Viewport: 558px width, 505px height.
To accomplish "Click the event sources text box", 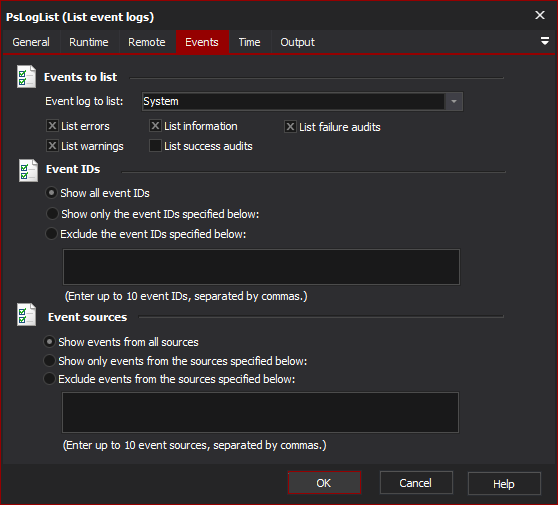I will coord(260,412).
